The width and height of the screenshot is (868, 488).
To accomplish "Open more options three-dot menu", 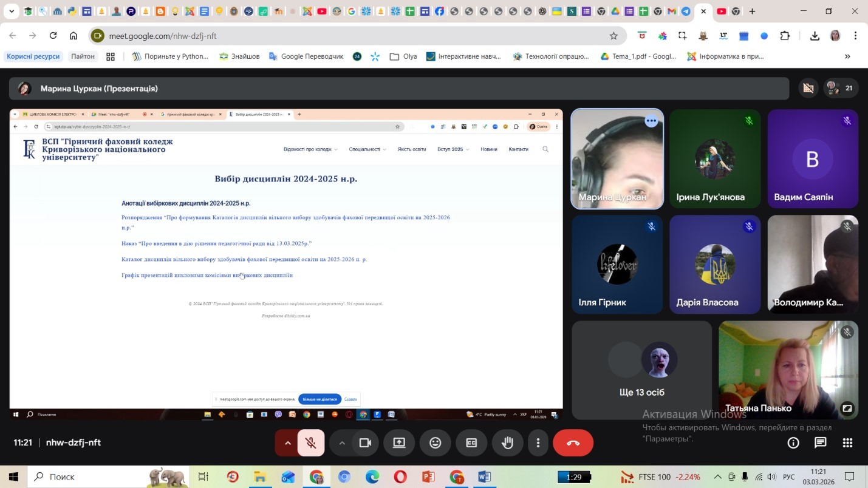I will tap(538, 443).
